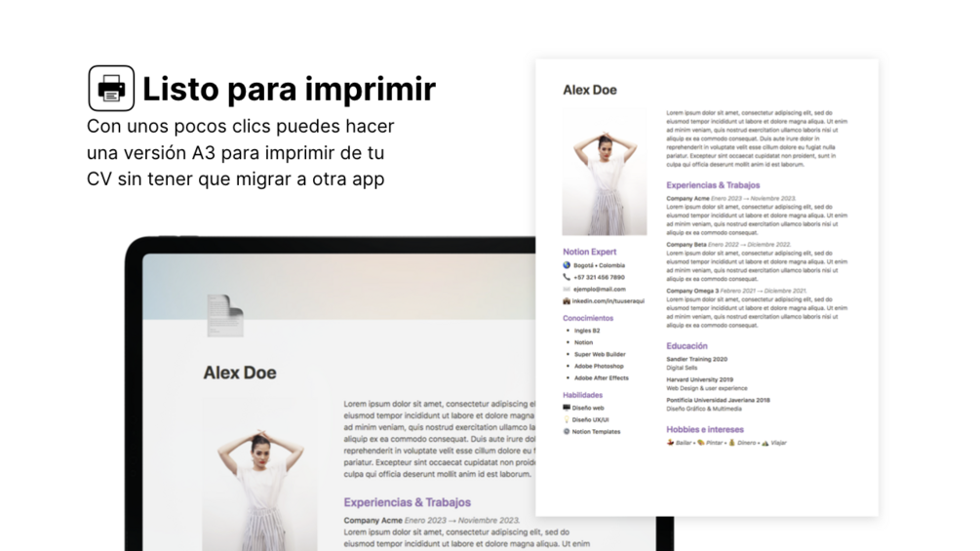Click the 'Ingles B2' list item

click(x=587, y=331)
